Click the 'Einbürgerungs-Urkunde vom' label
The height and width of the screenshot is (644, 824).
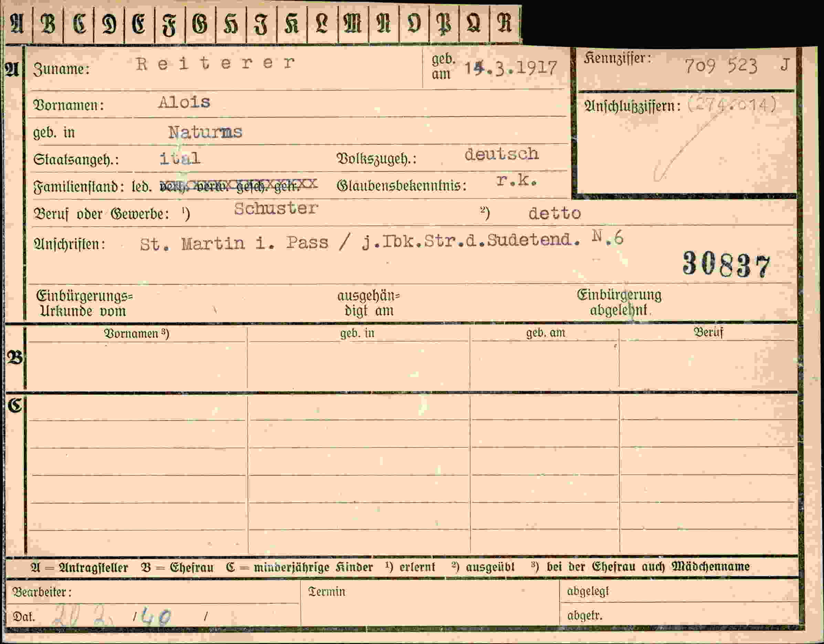(x=85, y=303)
